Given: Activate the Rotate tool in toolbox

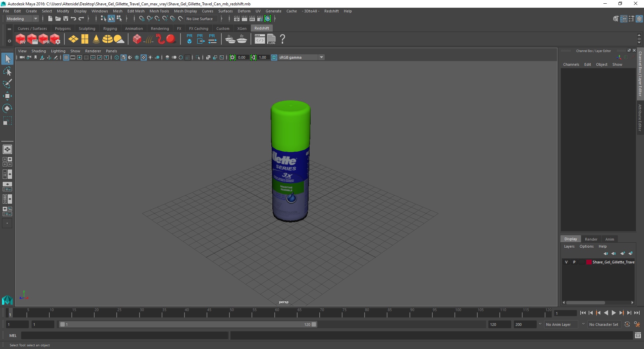Looking at the screenshot, I should (x=7, y=108).
